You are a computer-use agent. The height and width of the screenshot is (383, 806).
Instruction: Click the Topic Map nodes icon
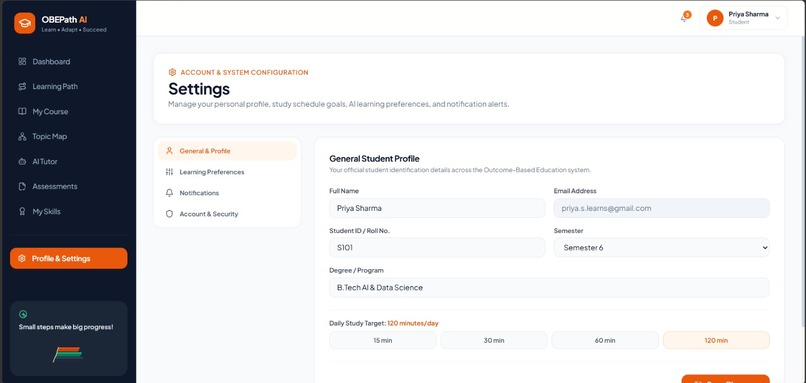point(22,136)
